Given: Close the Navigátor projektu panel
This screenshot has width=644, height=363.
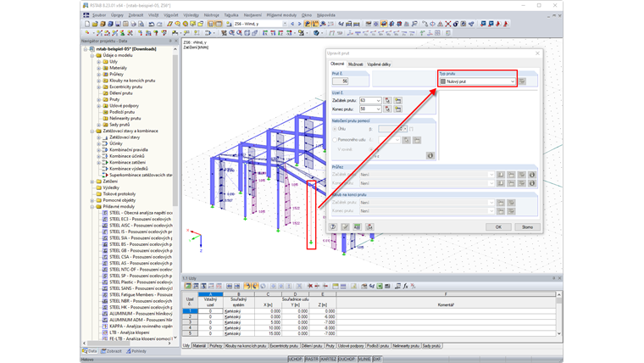Looking at the screenshot, I should tap(176, 41).
